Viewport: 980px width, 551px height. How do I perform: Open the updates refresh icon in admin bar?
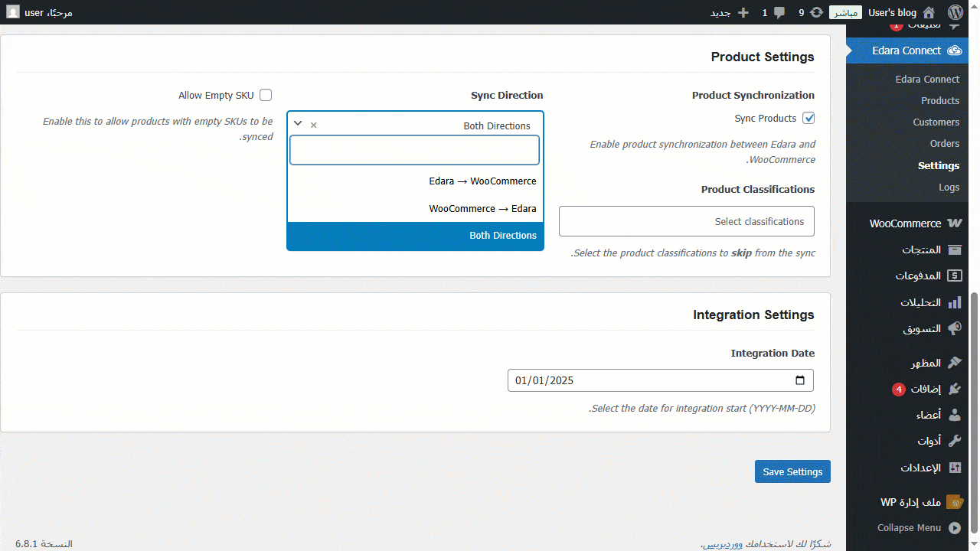coord(817,12)
